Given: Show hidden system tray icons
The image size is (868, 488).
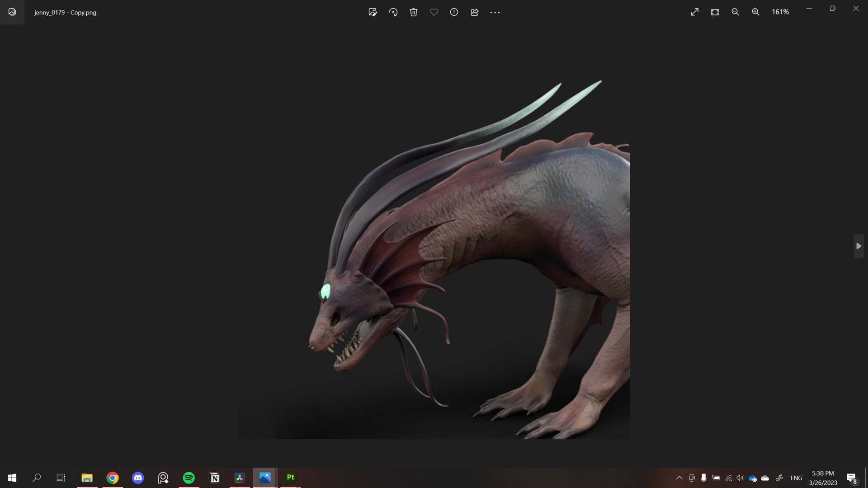Looking at the screenshot, I should [x=679, y=478].
